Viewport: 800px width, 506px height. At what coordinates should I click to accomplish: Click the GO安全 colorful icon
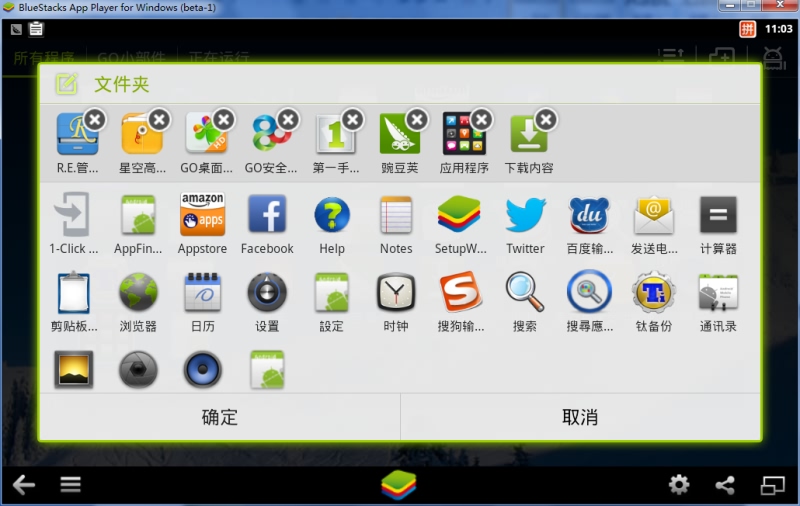(x=270, y=135)
